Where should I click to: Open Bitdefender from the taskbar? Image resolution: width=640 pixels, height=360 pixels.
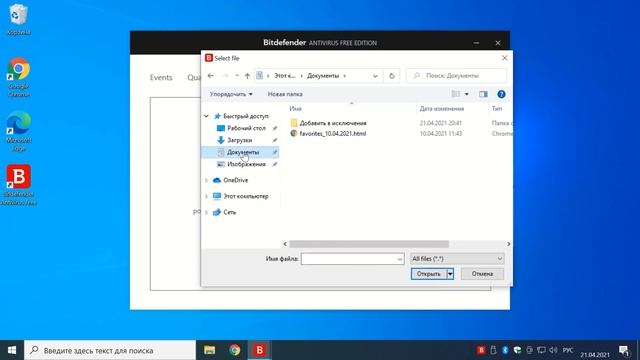pos(259,350)
